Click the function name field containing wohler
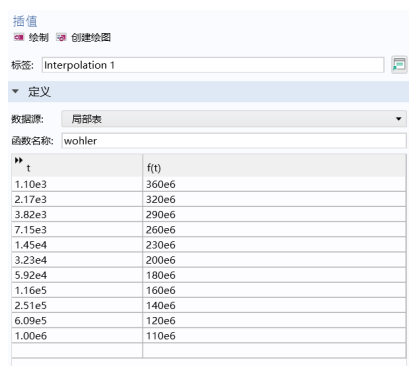Viewport: 417px width, 366px height. pos(234,141)
